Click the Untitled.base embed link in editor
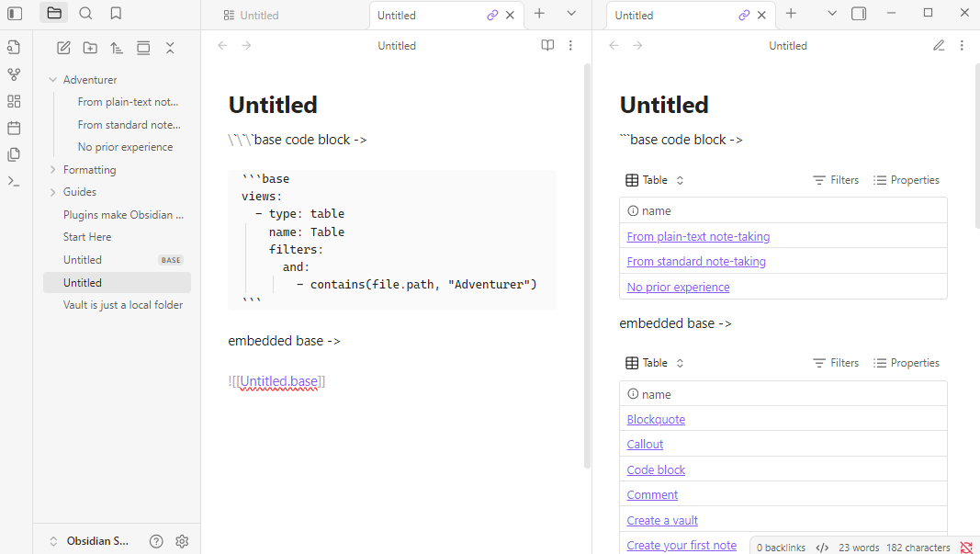This screenshot has width=980, height=554. pos(278,381)
